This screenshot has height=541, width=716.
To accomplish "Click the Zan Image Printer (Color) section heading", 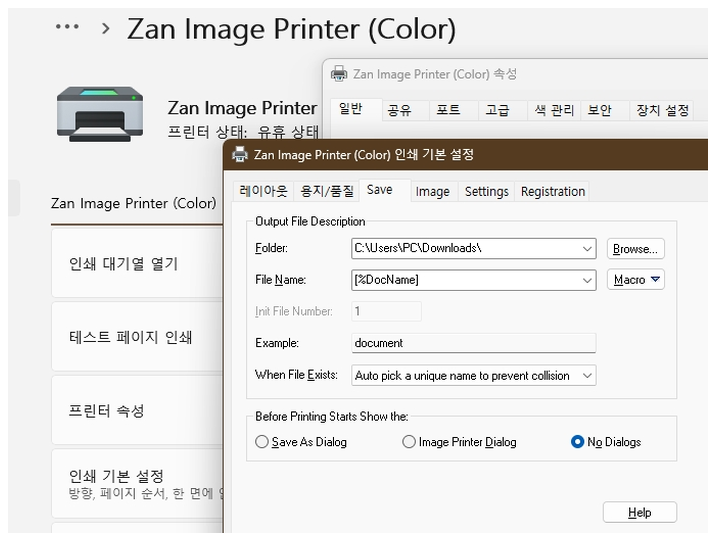I will (133, 203).
